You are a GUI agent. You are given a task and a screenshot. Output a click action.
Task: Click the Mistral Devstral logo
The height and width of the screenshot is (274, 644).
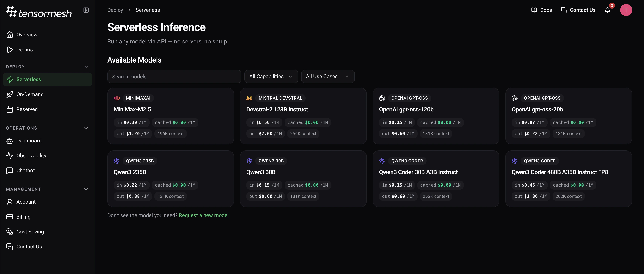pyautogui.click(x=249, y=98)
